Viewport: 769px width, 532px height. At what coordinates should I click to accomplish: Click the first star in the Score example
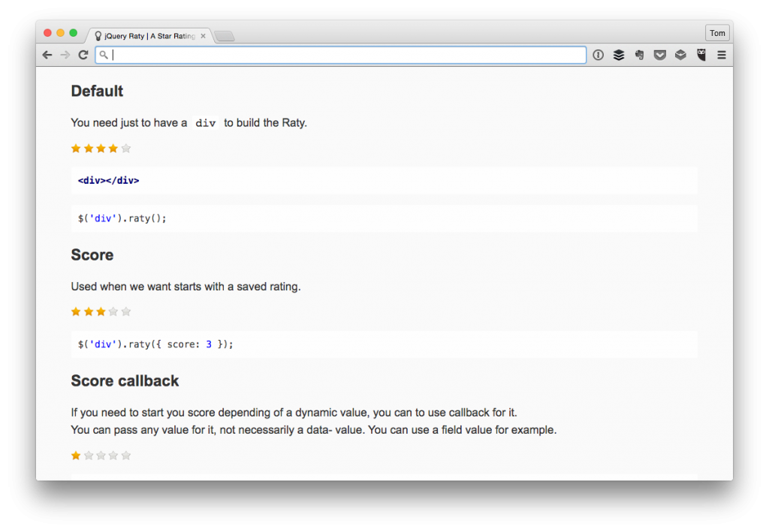pos(76,311)
